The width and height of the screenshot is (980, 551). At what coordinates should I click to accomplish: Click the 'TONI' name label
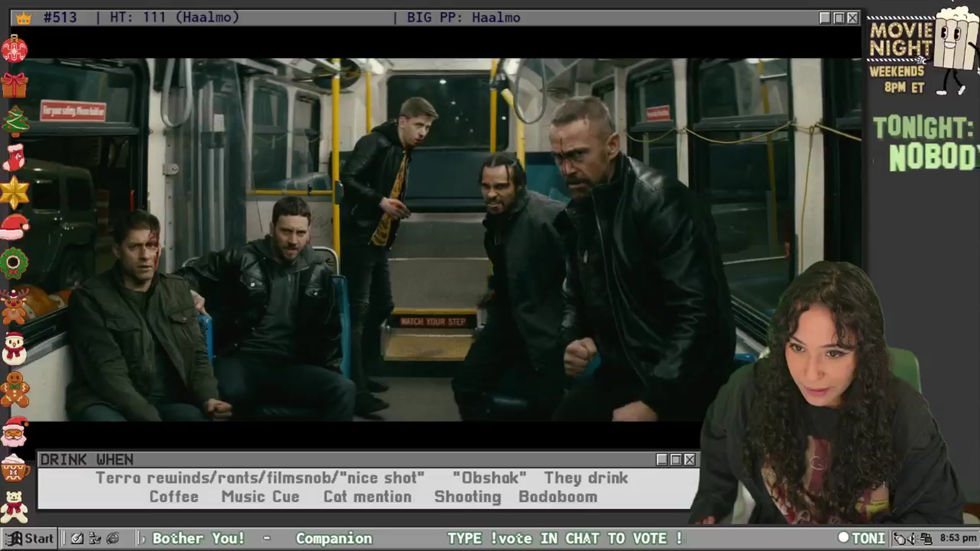pyautogui.click(x=868, y=538)
